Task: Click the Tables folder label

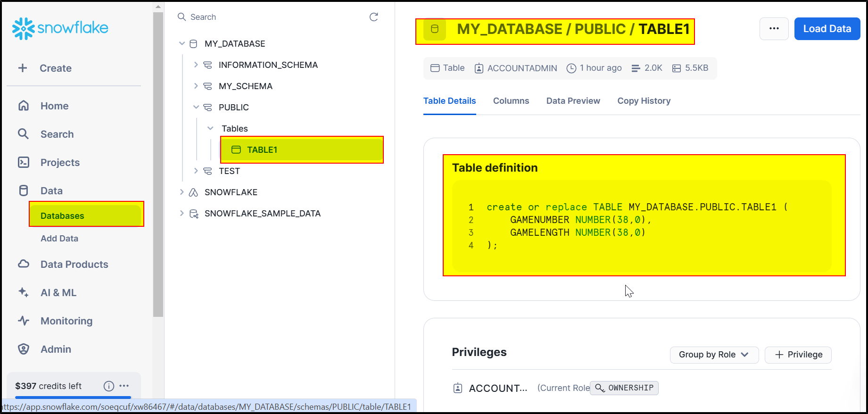Action: (x=235, y=129)
